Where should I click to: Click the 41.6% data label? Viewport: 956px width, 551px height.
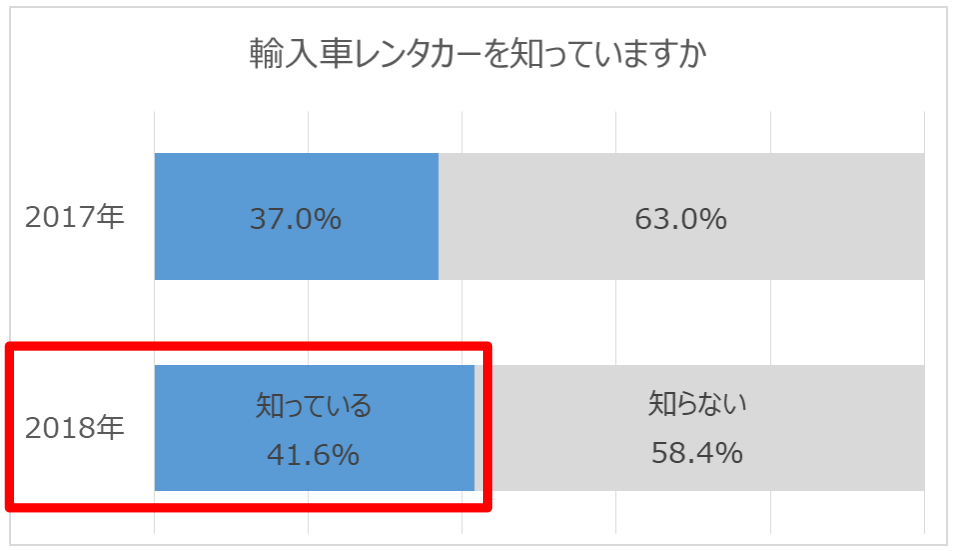[313, 455]
